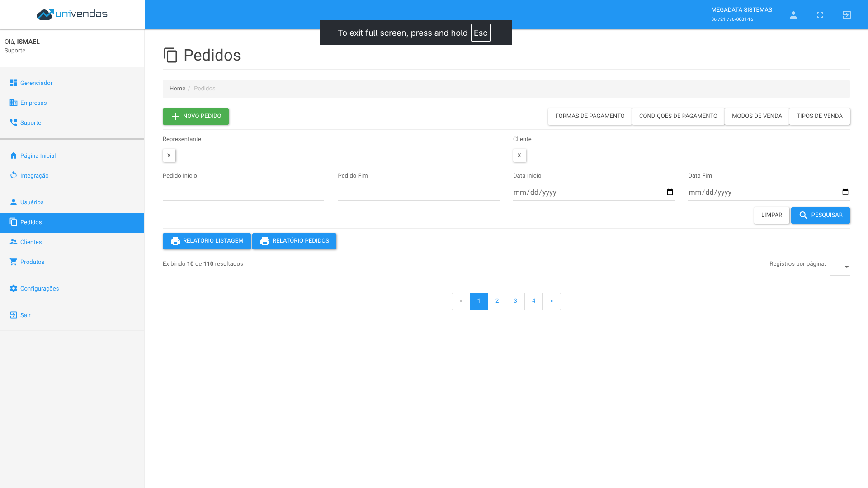Open the Usuários menu entry
The width and height of the screenshot is (868, 488).
33,202
